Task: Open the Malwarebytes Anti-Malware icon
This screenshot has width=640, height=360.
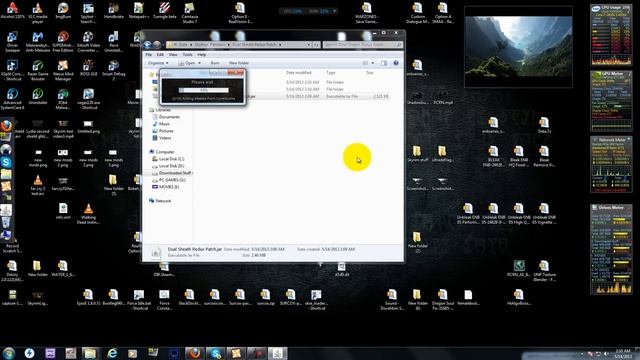Action: pyautogui.click(x=38, y=41)
